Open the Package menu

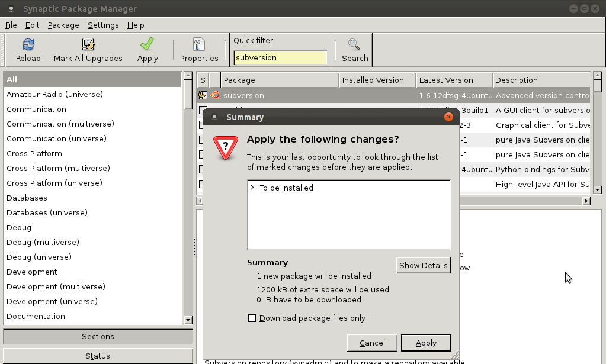(63, 25)
